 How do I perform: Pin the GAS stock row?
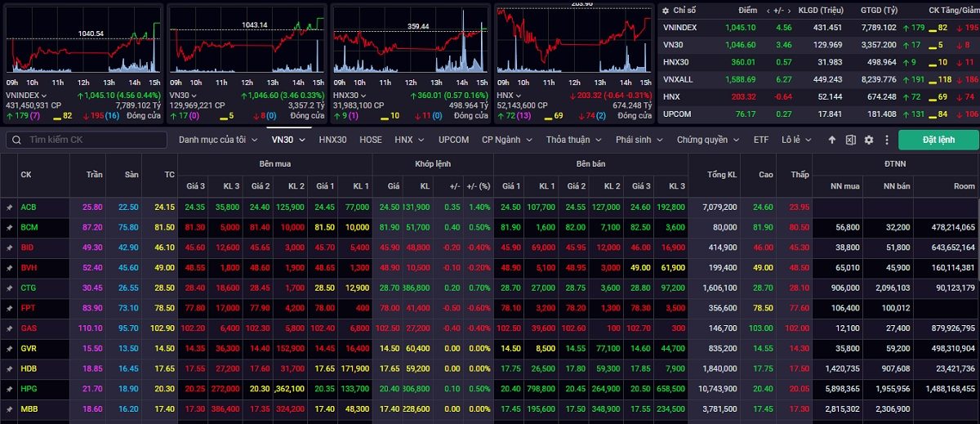[x=9, y=328]
